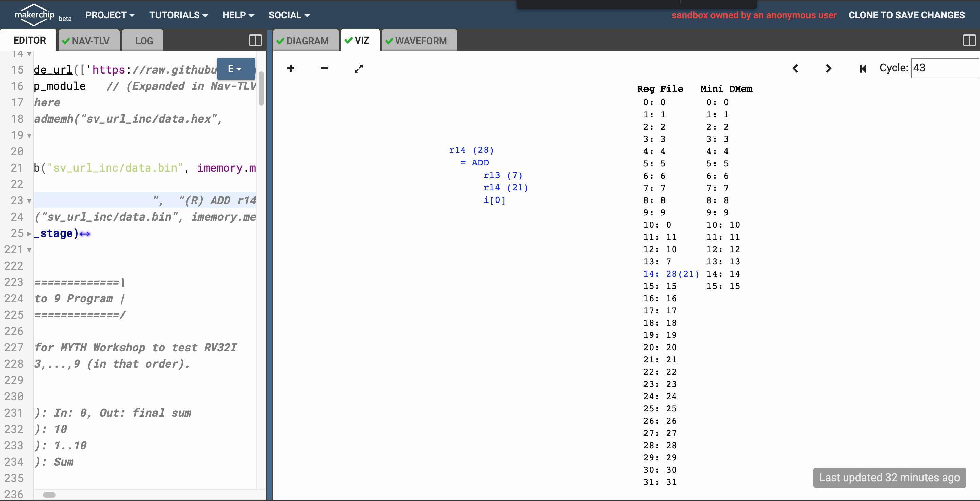Image resolution: width=980 pixels, height=501 pixels.
Task: Click the Cycle number input field
Action: point(944,68)
